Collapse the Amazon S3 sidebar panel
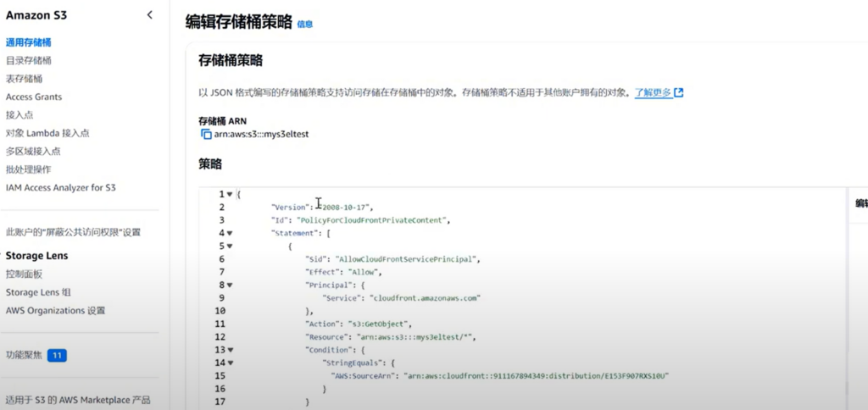Screen dimensions: 868x410 (150, 14)
